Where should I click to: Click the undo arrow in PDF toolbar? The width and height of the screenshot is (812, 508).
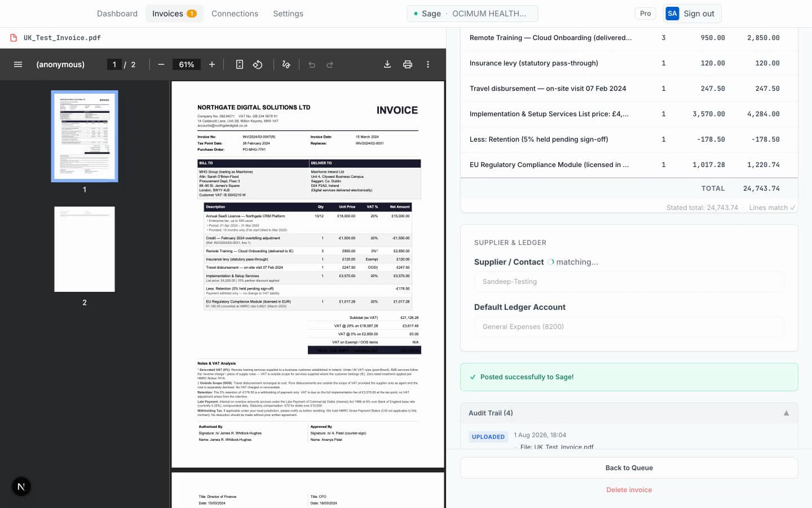pos(312,64)
